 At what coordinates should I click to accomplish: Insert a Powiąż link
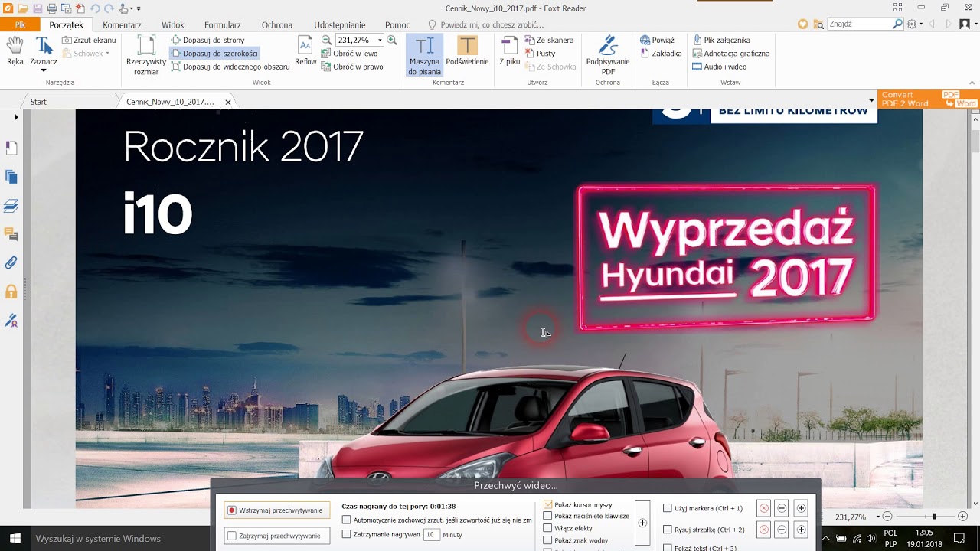point(657,40)
